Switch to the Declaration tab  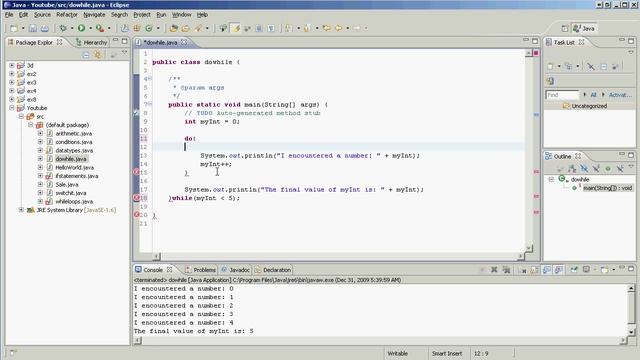273,270
